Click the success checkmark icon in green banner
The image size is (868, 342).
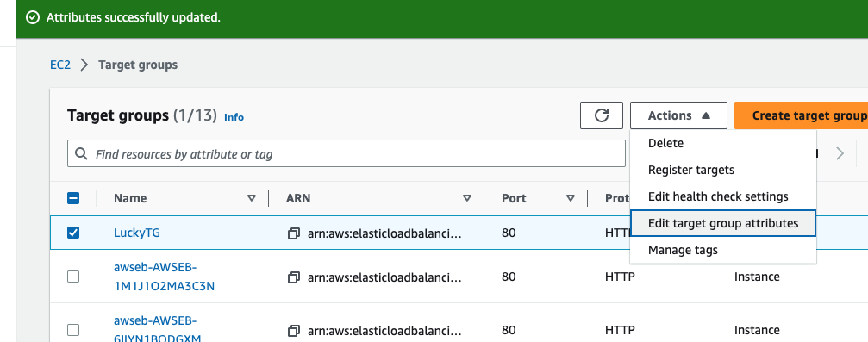click(x=33, y=18)
